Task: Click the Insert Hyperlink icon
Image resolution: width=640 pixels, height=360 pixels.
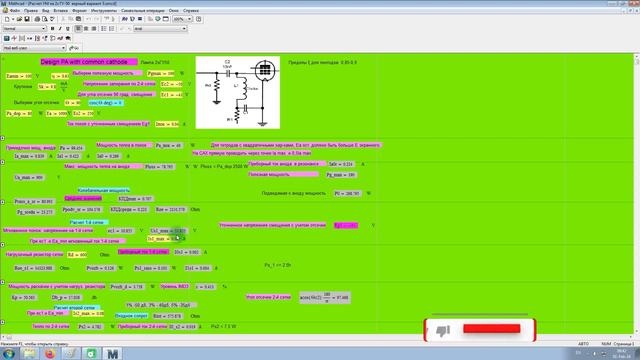Action: tap(150, 19)
